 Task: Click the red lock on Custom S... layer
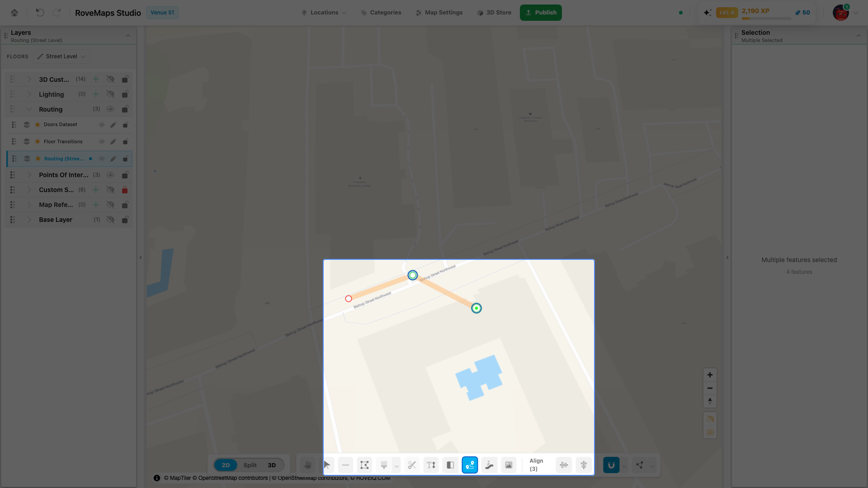tap(125, 190)
